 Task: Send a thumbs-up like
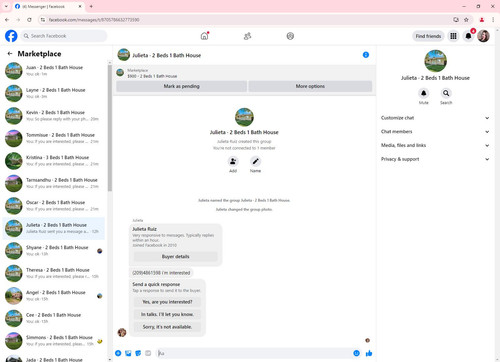click(x=369, y=353)
